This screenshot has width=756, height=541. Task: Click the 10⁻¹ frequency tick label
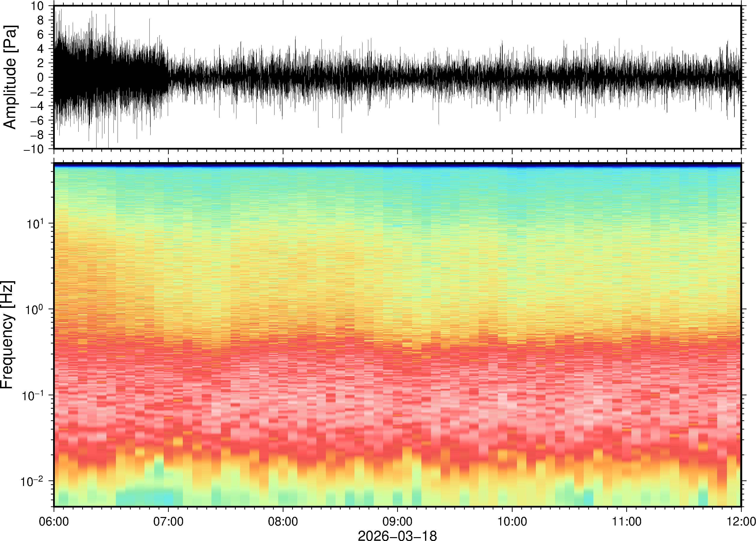[x=32, y=395]
